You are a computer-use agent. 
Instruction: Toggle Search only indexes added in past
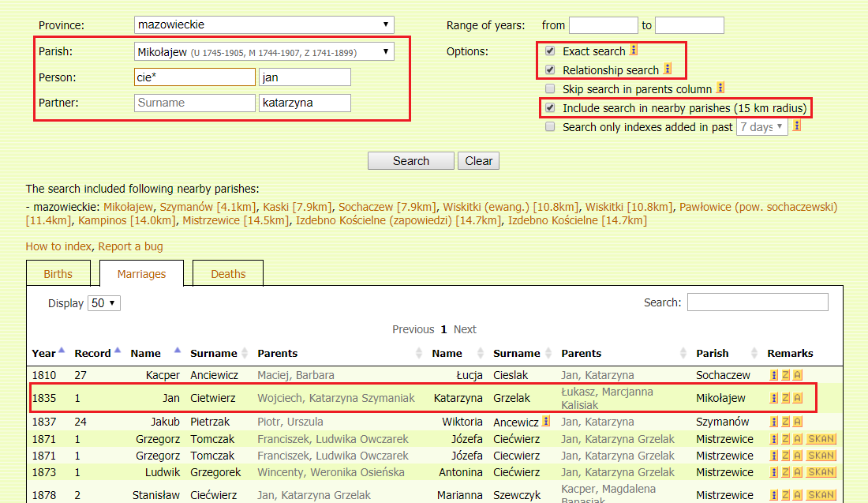(550, 127)
